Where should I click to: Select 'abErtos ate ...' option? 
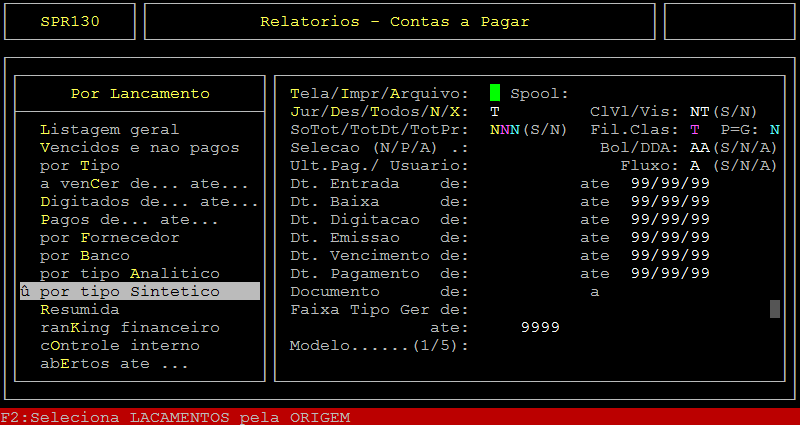click(114, 363)
